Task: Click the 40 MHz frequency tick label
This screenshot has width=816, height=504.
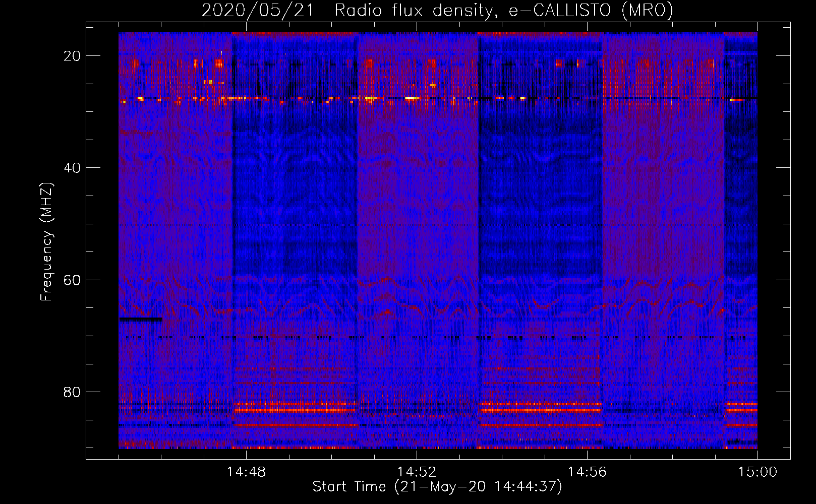Action: [x=72, y=168]
